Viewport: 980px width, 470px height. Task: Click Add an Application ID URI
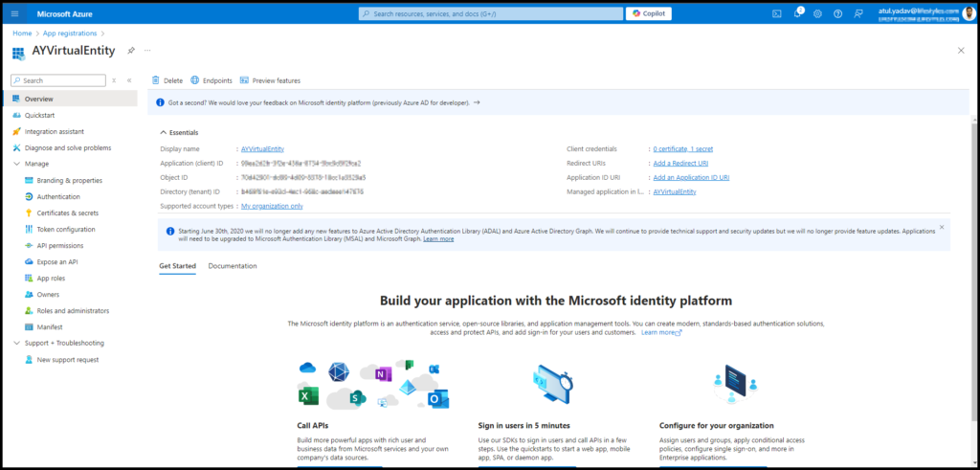691,177
